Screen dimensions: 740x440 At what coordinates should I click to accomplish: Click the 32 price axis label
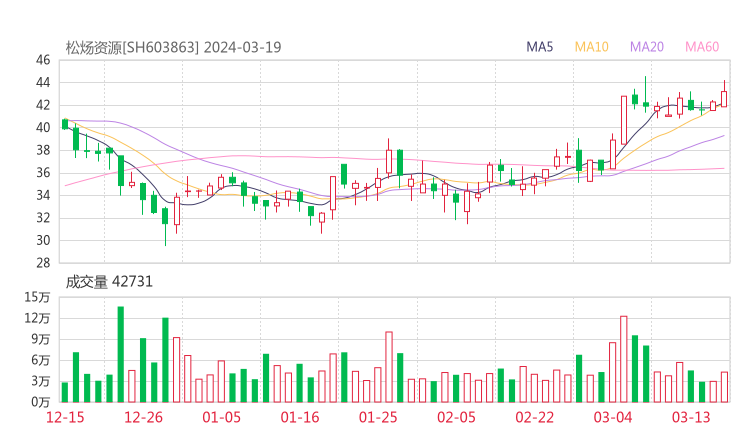[43, 218]
